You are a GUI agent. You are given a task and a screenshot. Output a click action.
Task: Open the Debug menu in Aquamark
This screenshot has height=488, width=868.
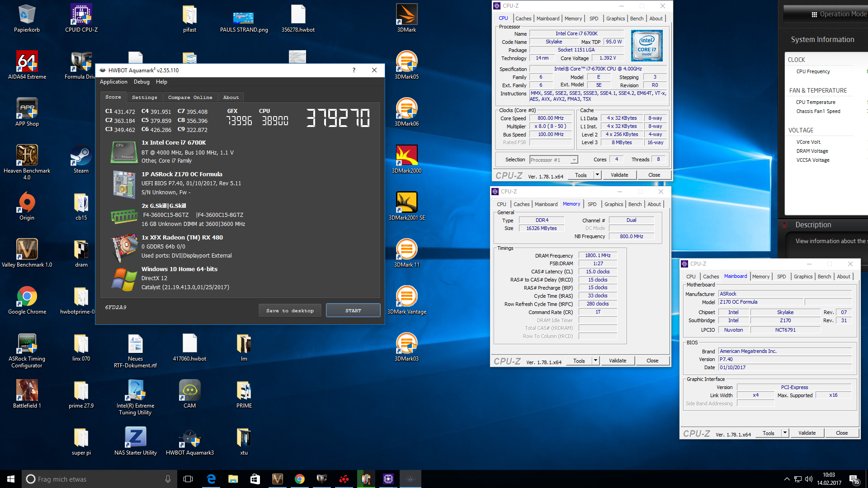tap(142, 82)
